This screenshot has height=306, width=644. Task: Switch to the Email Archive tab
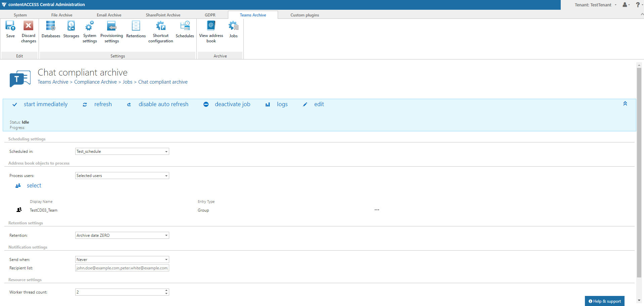click(x=109, y=15)
